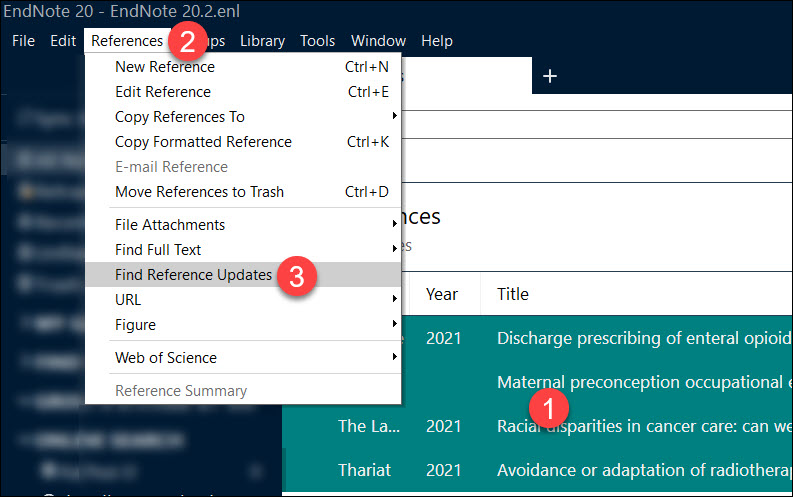The width and height of the screenshot is (793, 497).
Task: Expand the File Attachments submenu
Action: pyautogui.click(x=170, y=225)
